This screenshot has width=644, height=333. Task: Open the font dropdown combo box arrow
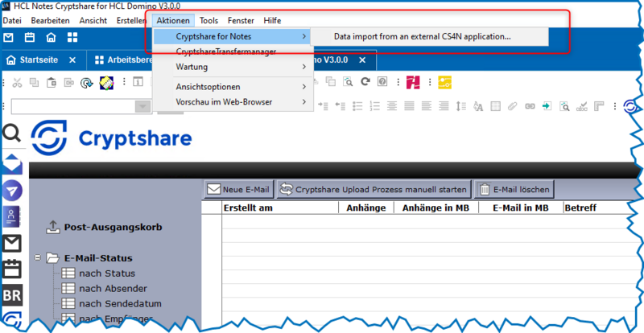point(142,106)
